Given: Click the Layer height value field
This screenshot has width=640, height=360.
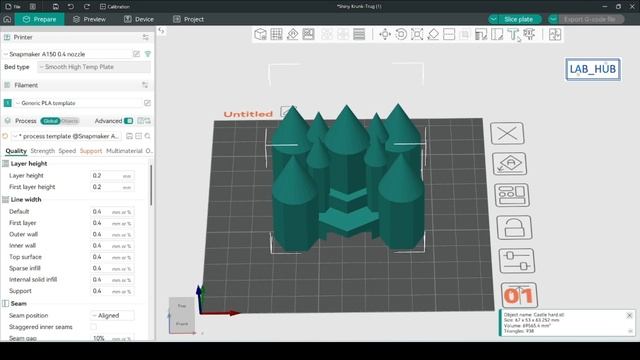Looking at the screenshot, I should [112, 176].
